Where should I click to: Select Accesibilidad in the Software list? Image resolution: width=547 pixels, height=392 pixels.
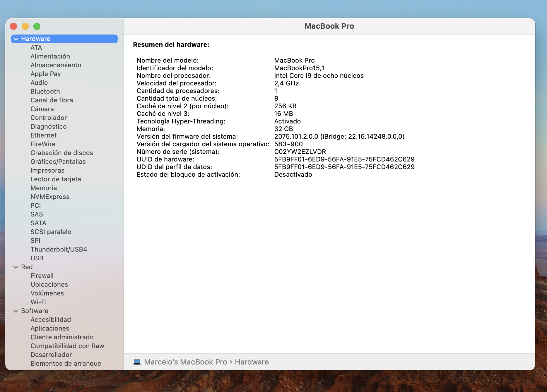(x=51, y=320)
